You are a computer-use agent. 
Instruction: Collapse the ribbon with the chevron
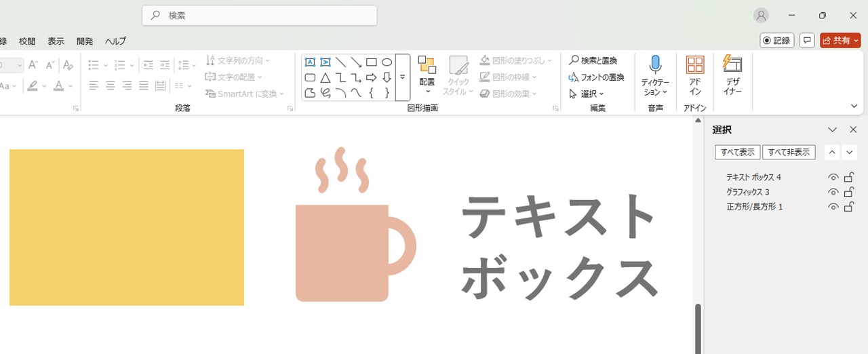click(x=855, y=106)
